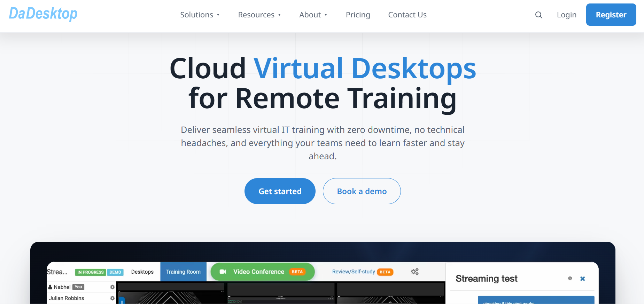The height and width of the screenshot is (304, 644).
Task: Click info icon in Streaming test header
Action: (x=570, y=278)
